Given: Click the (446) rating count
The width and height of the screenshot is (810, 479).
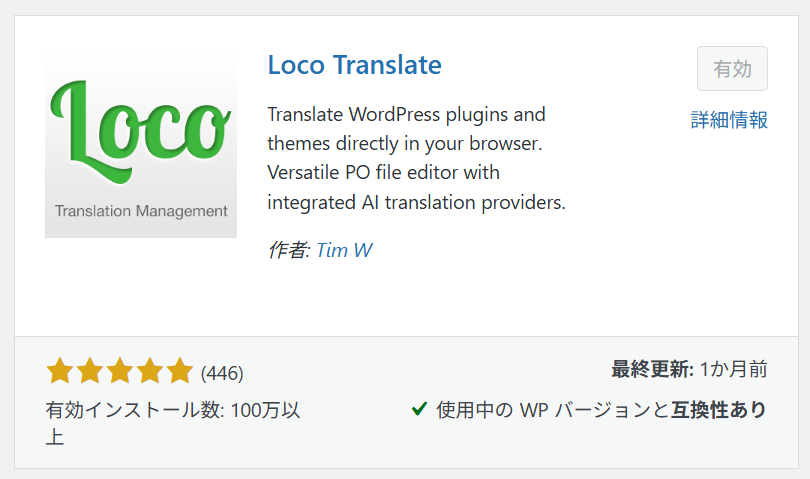Looking at the screenshot, I should (x=222, y=373).
